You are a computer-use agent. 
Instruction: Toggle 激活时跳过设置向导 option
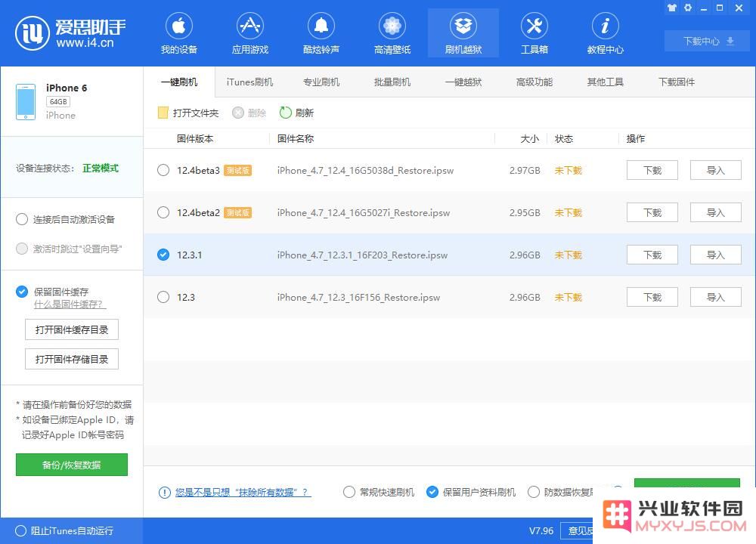(22, 249)
